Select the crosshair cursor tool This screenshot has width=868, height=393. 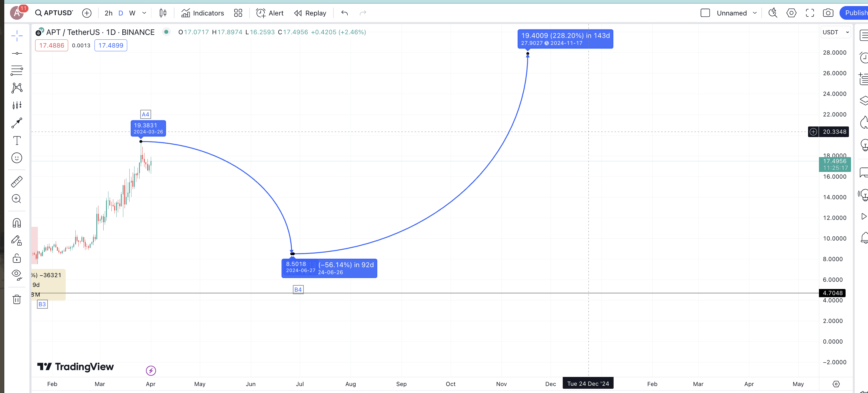pos(17,36)
